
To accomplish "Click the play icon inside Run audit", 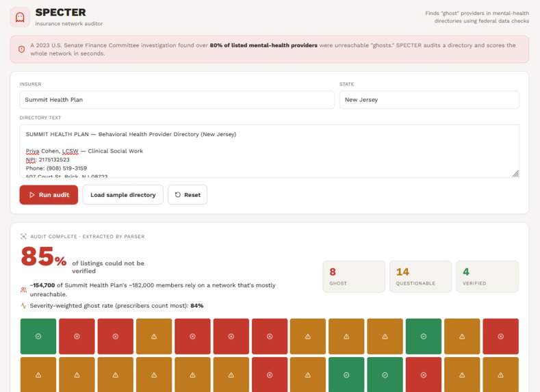I will pyautogui.click(x=32, y=195).
